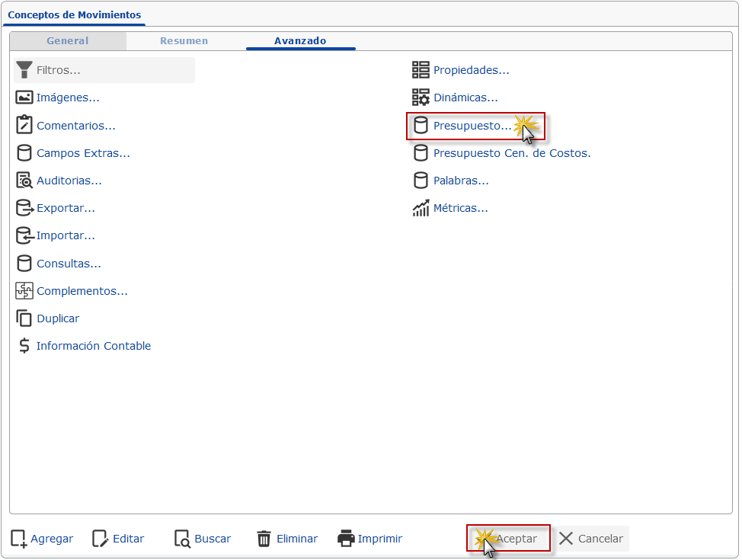Click the Complementos puzzle icon

tap(24, 290)
